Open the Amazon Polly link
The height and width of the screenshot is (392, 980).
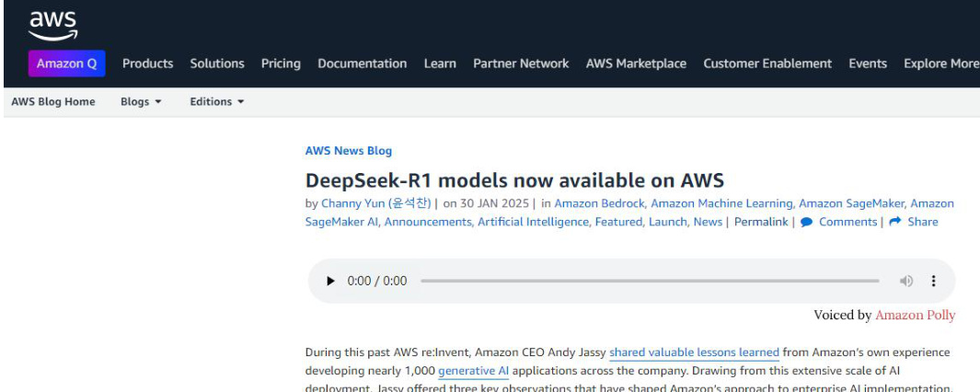point(915,315)
